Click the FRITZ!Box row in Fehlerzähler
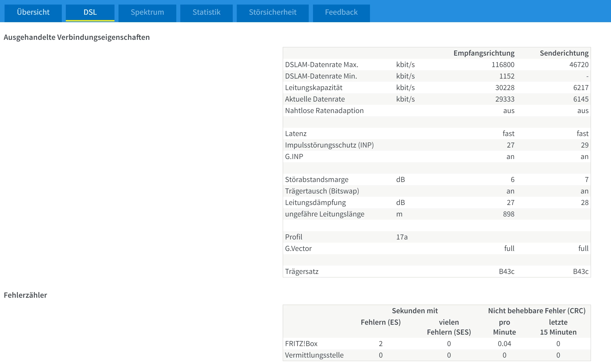The image size is (611, 364). (301, 344)
